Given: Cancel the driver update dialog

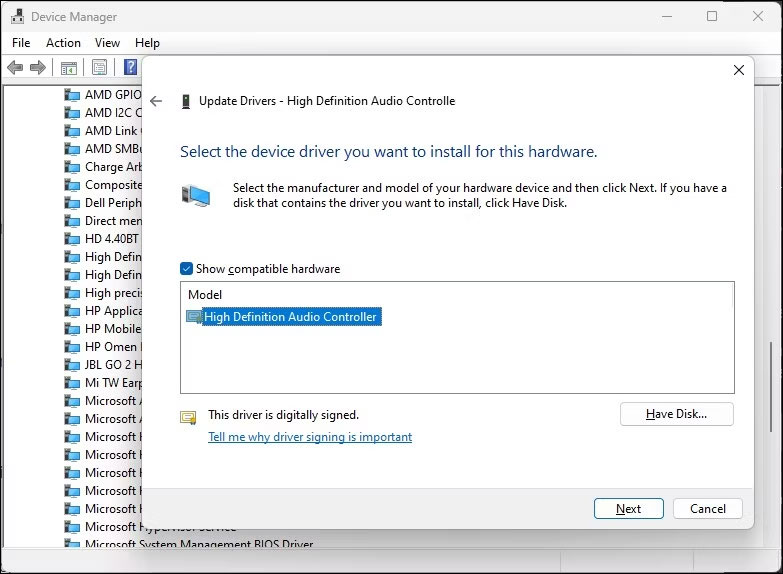Looking at the screenshot, I should [x=707, y=508].
